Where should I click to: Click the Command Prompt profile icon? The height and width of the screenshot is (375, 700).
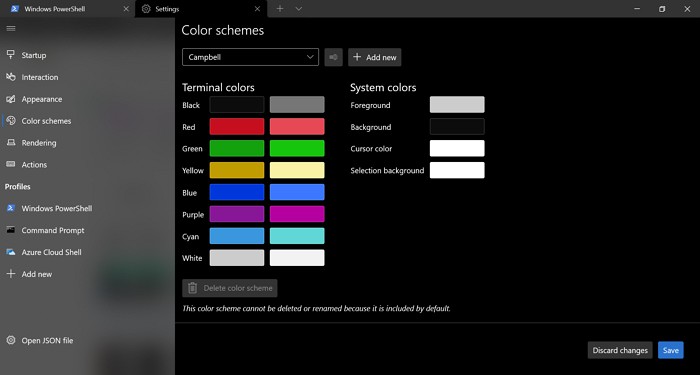[11, 230]
